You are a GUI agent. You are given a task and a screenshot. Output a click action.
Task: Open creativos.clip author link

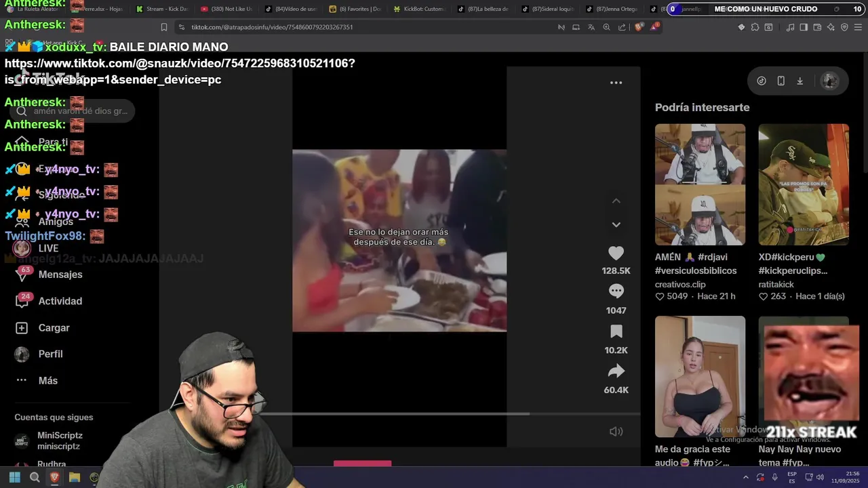[680, 285]
